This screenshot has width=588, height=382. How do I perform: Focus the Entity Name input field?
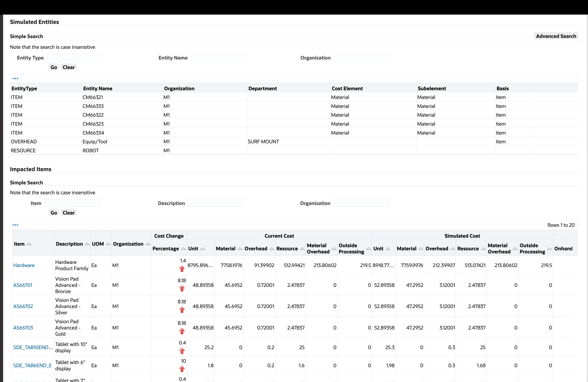tap(219, 58)
